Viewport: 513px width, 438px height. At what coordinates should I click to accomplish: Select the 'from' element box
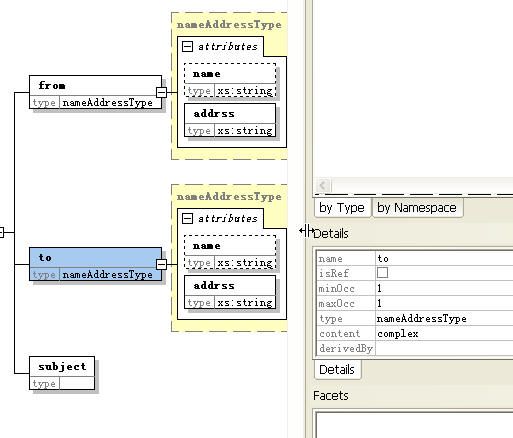click(x=95, y=92)
